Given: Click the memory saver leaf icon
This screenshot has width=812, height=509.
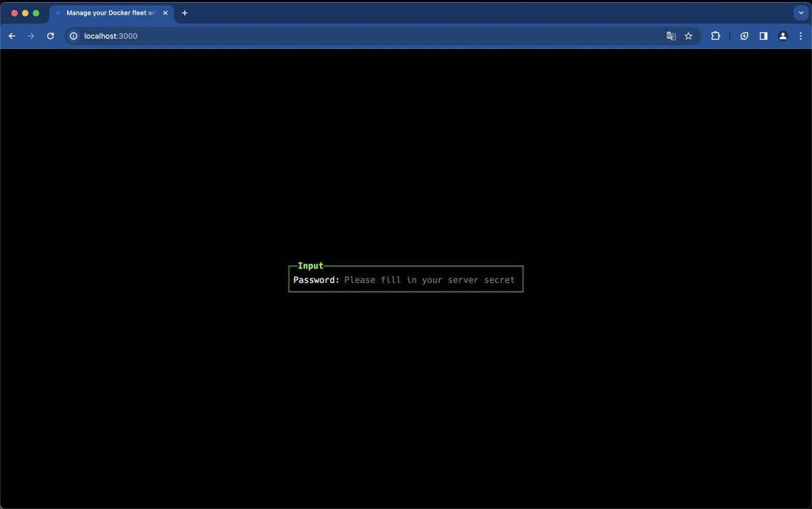Looking at the screenshot, I should point(744,36).
